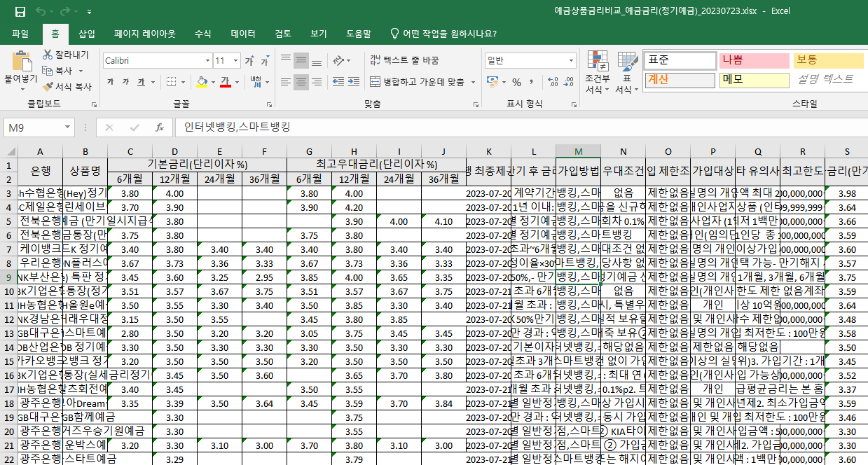
Task: Click Cut (잘라내기) scissors button
Action: coord(65,55)
